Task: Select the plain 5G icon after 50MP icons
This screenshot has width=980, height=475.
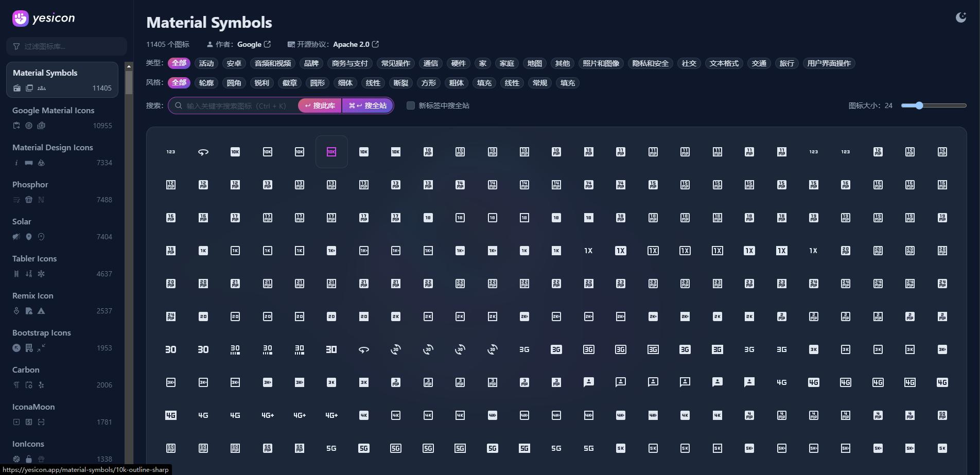Action: (x=331, y=448)
